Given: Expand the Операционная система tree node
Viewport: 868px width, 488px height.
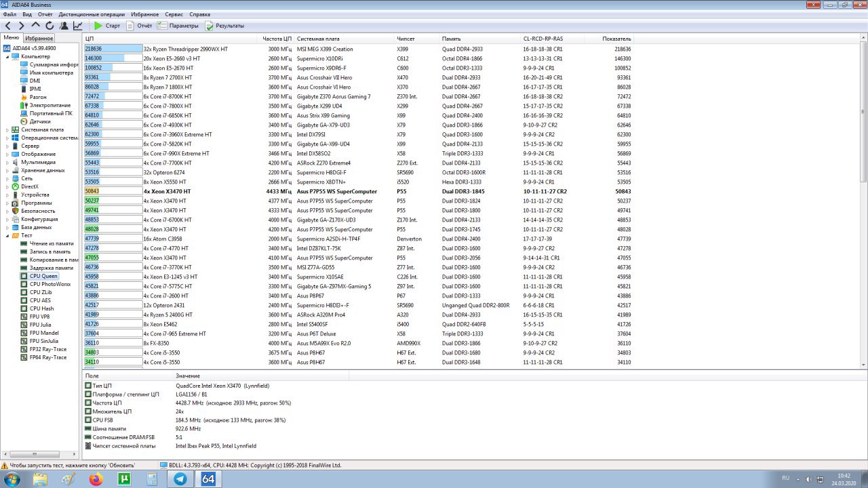Looking at the screenshot, I should click(7, 138).
